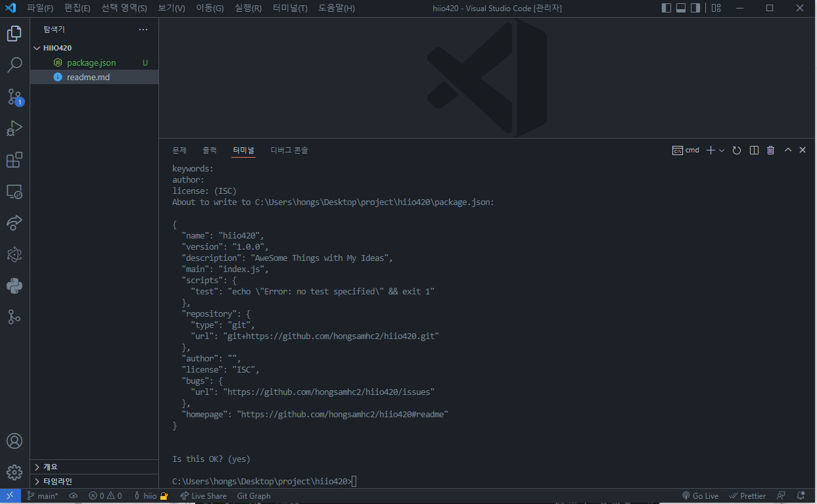The width and height of the screenshot is (817, 504).
Task: Split the terminal
Action: pyautogui.click(x=754, y=150)
